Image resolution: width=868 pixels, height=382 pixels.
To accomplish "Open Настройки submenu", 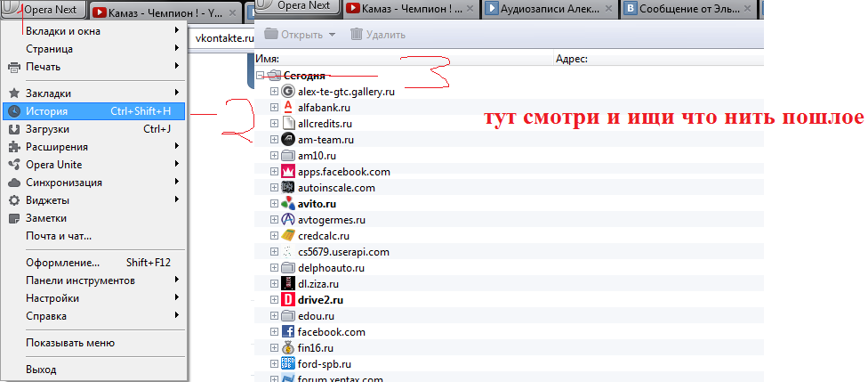I will (x=94, y=298).
